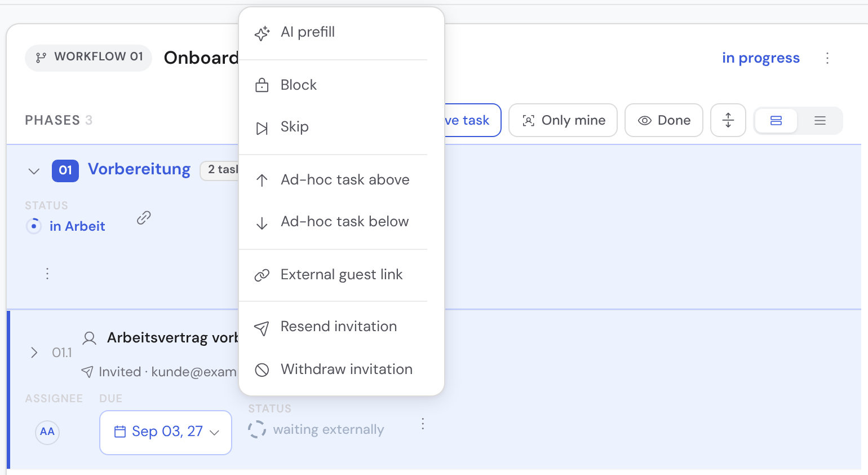Toggle the Done visibility filter
The width and height of the screenshot is (868, 475).
click(x=664, y=120)
